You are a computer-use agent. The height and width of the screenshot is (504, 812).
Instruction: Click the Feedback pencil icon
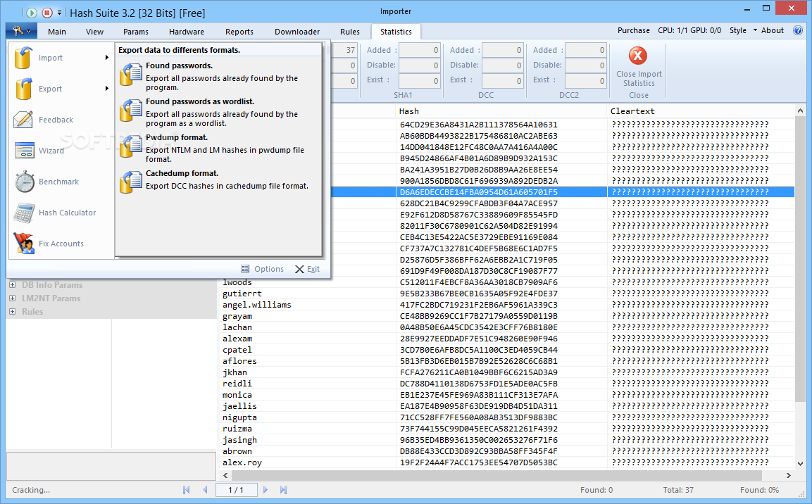point(23,120)
